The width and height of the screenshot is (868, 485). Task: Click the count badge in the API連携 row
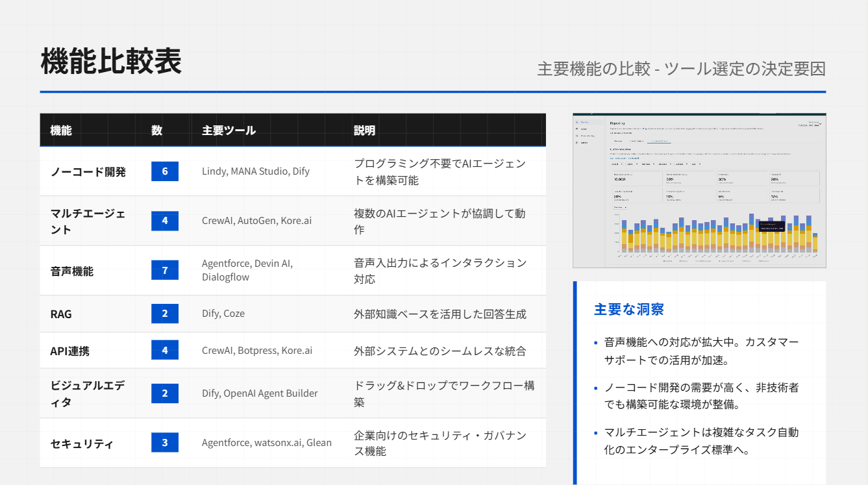[x=165, y=350]
